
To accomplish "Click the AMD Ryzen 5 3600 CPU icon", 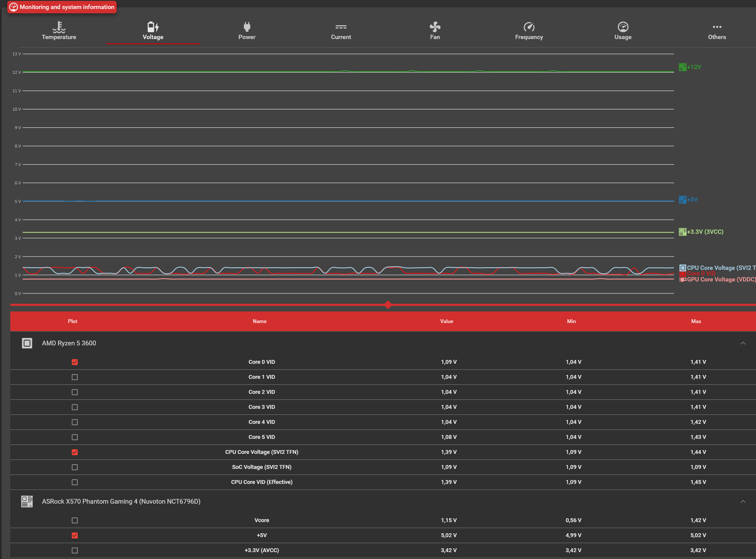I will click(27, 343).
